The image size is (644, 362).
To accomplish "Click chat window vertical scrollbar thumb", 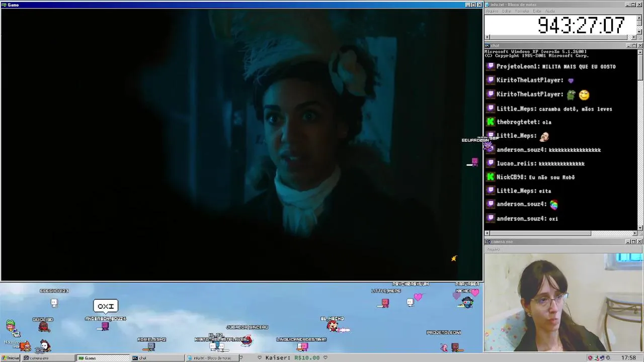I will tap(640, 67).
